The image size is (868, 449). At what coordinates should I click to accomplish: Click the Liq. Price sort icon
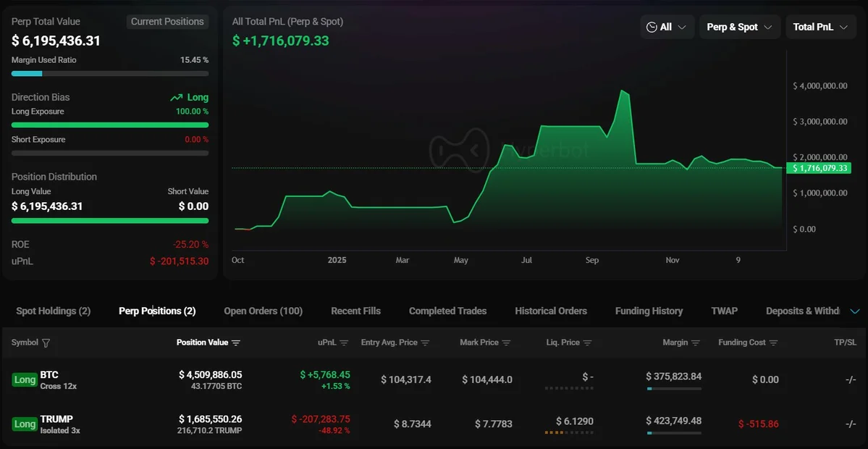(x=588, y=343)
